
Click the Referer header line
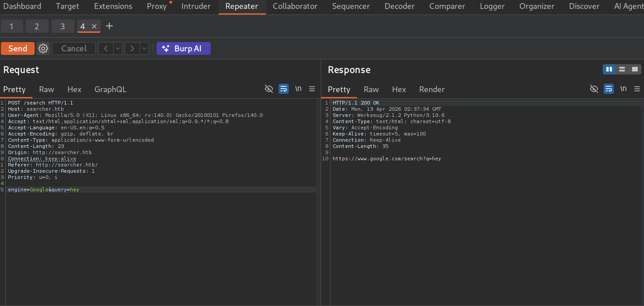(53, 165)
